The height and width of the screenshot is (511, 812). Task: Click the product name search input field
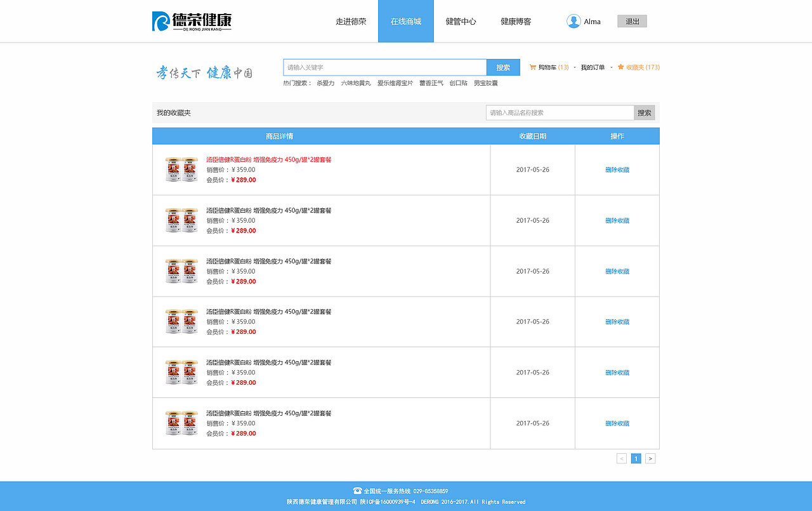pyautogui.click(x=558, y=112)
